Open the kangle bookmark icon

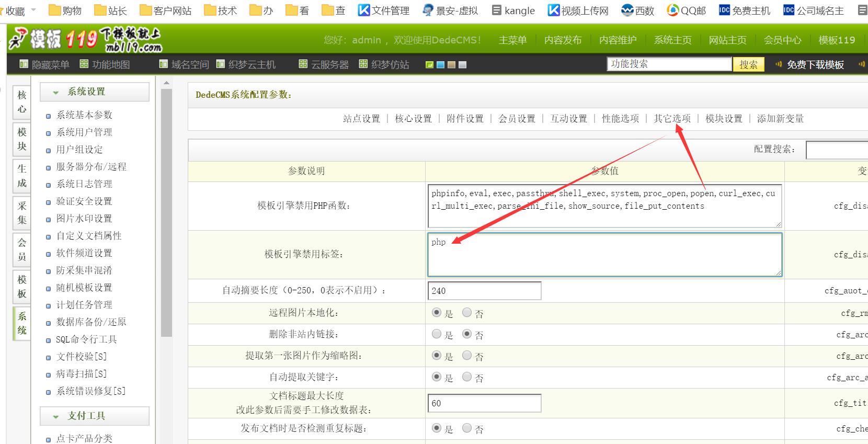coord(497,10)
